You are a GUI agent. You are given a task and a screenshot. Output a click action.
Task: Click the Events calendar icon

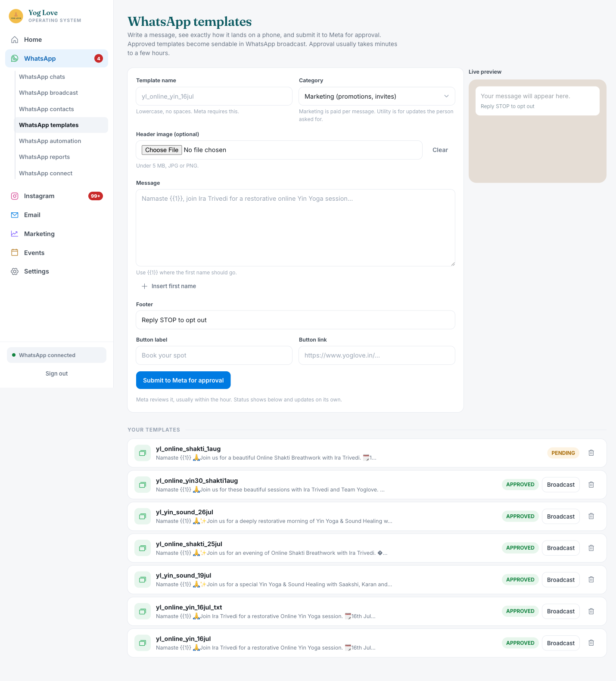[15, 253]
